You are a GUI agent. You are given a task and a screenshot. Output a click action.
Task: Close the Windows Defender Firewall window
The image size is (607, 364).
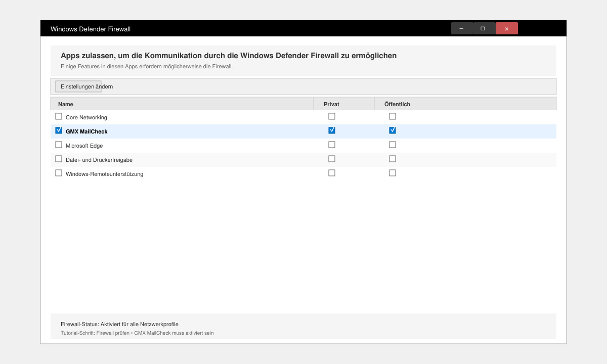pyautogui.click(x=506, y=28)
